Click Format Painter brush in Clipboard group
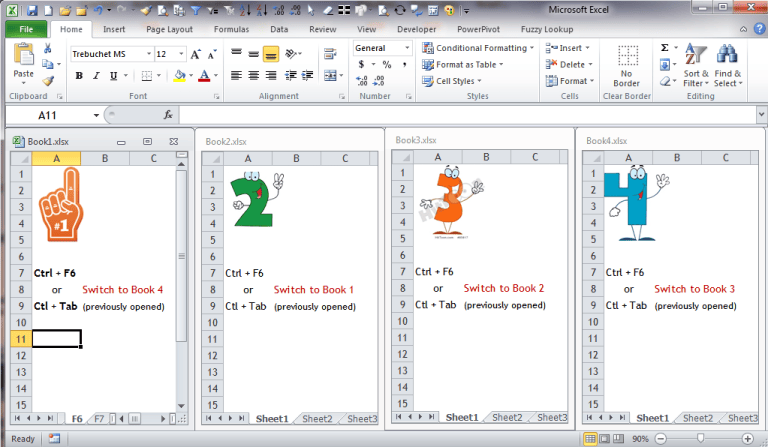The height and width of the screenshot is (447, 768). coord(48,81)
